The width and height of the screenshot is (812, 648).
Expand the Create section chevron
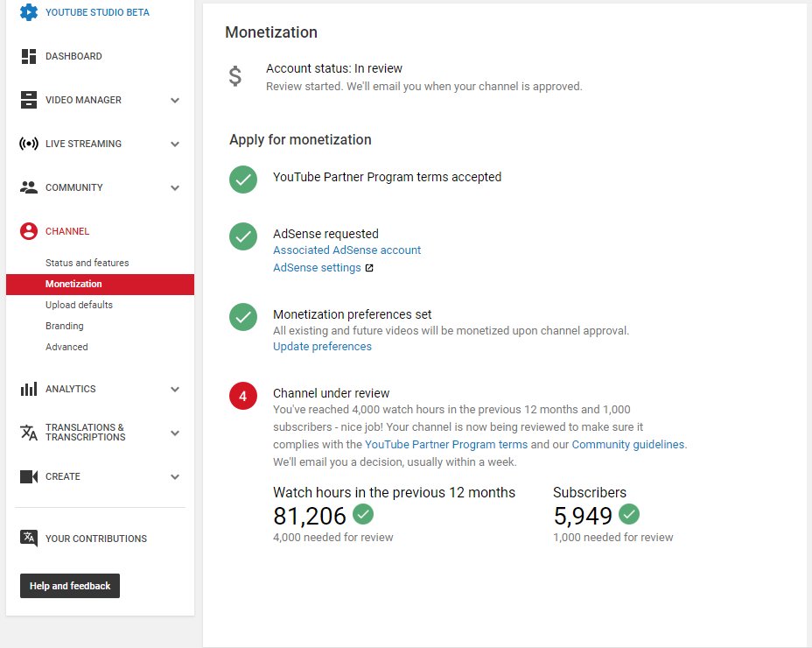click(175, 477)
